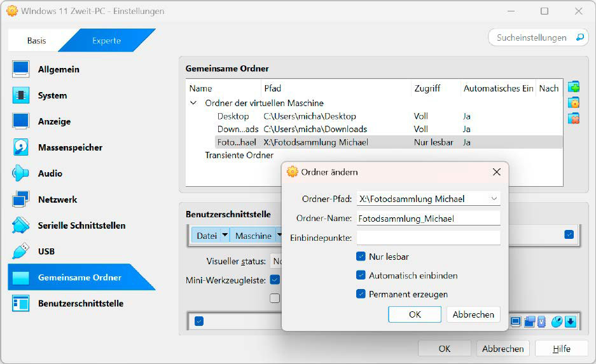Collapse Ordner der virtuellen Maschine
The width and height of the screenshot is (596, 364).
(x=193, y=103)
